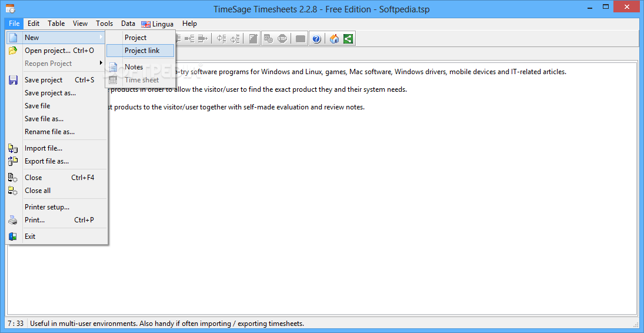
Task: Expand the Reopen Project submenu
Action: coord(56,64)
